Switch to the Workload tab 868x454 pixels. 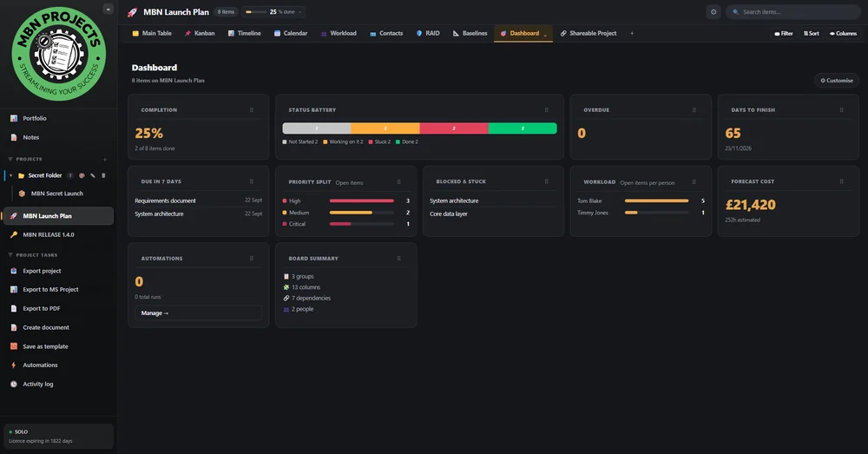pyautogui.click(x=339, y=33)
